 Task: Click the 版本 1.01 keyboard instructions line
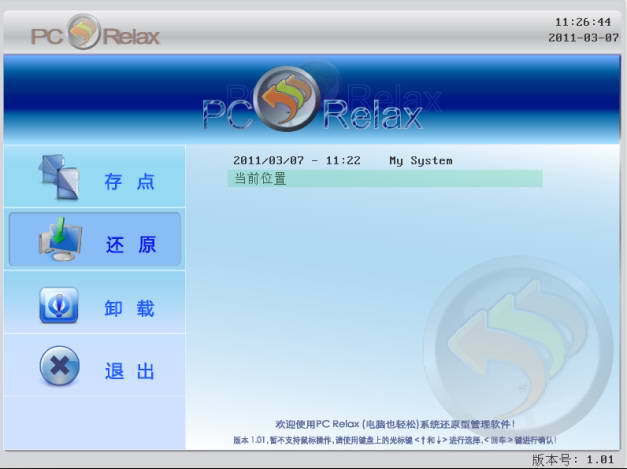(x=395, y=440)
